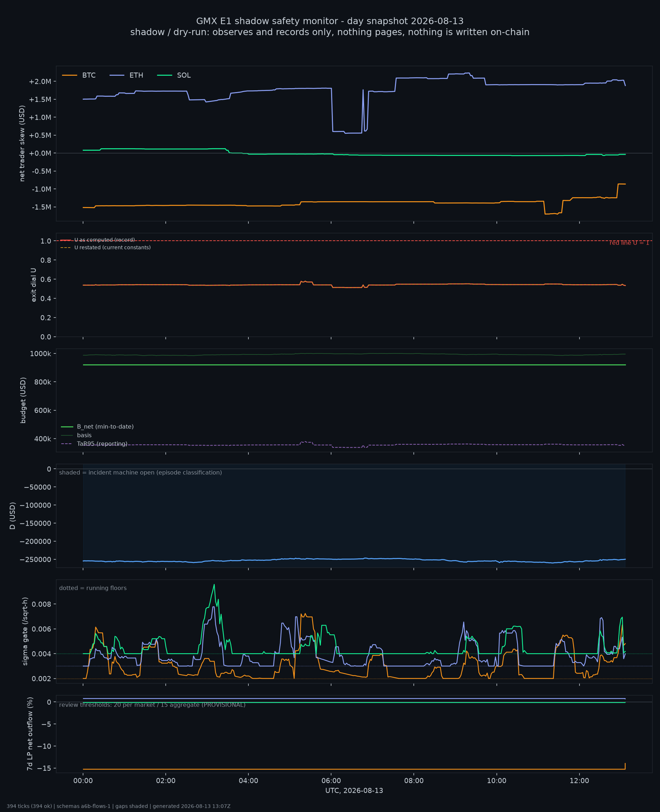Click the '-1.5M' skew tick label
Viewport: 660px width, 812px height.
(41, 207)
